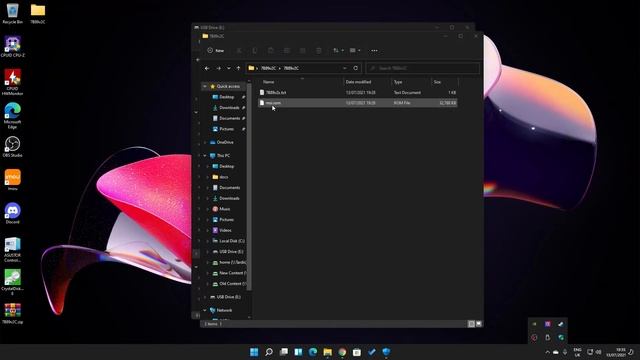This screenshot has height=360, width=640.
Task: Select the Discord desktop icon
Action: click(x=13, y=213)
